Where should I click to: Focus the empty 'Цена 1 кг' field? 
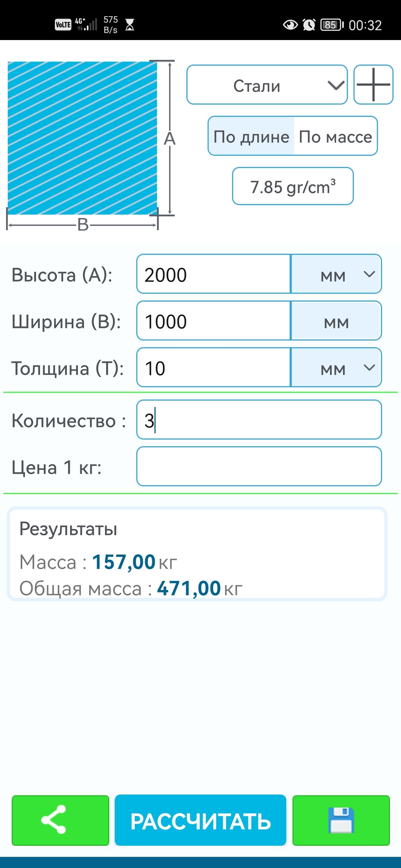click(259, 466)
